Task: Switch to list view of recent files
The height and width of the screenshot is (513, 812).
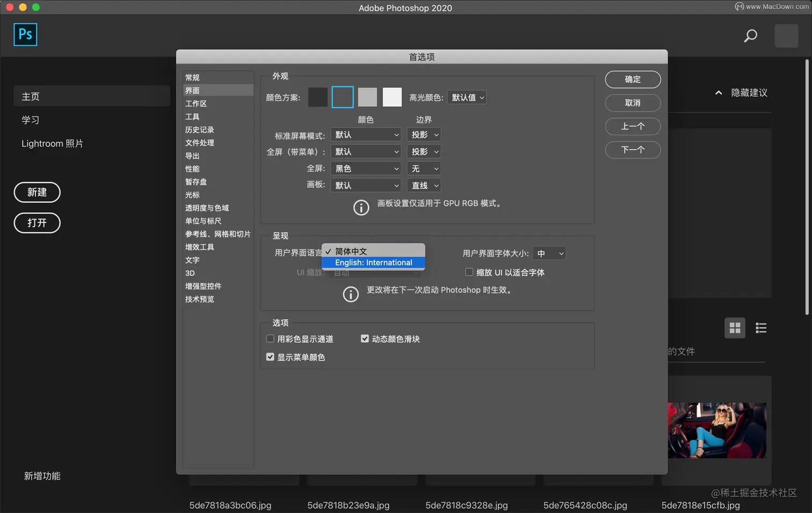Action: [761, 328]
